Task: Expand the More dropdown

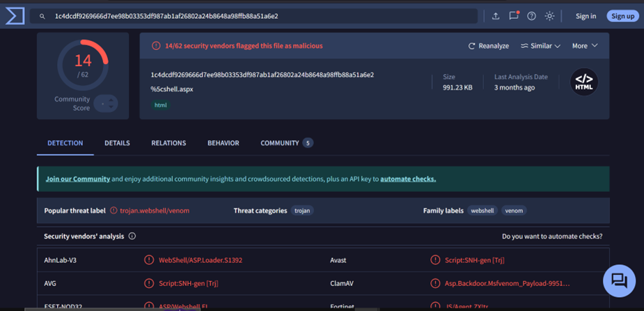Action: [585, 46]
